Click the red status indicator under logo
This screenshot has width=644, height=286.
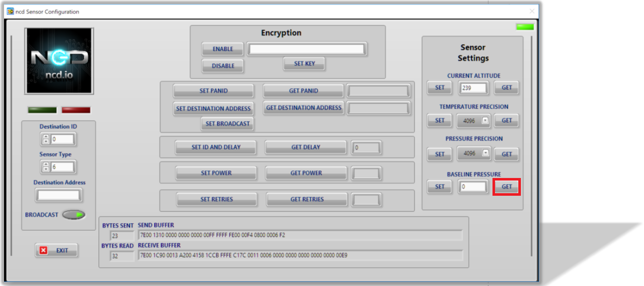pyautogui.click(x=76, y=110)
